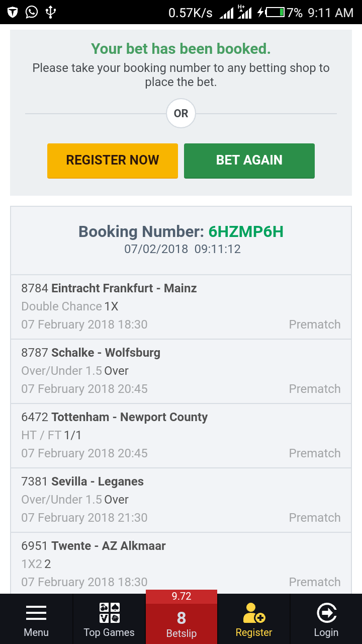Open Top Games card suits icon
The image size is (362, 644).
pyautogui.click(x=109, y=613)
